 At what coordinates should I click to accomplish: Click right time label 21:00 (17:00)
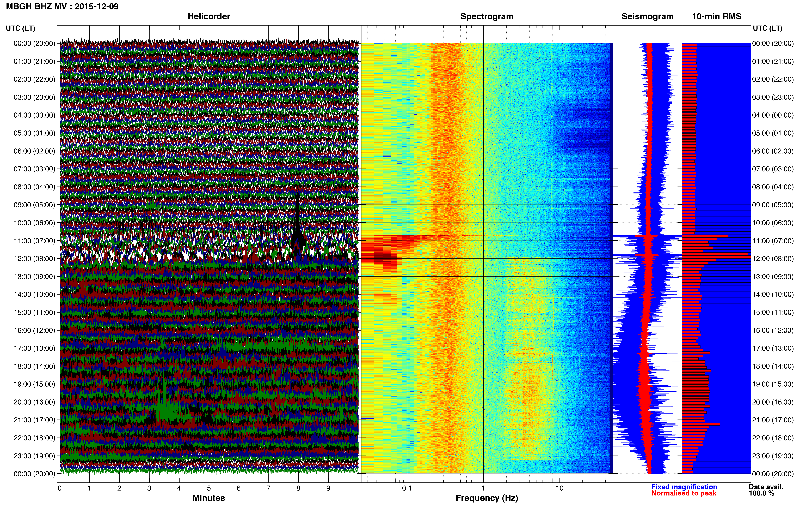pyautogui.click(x=773, y=420)
